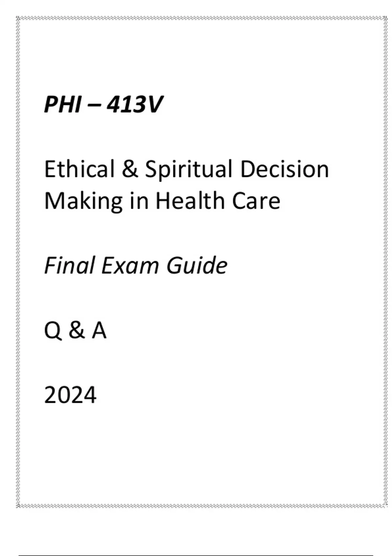Click the word Final in the italic subtitle

[70, 265]
